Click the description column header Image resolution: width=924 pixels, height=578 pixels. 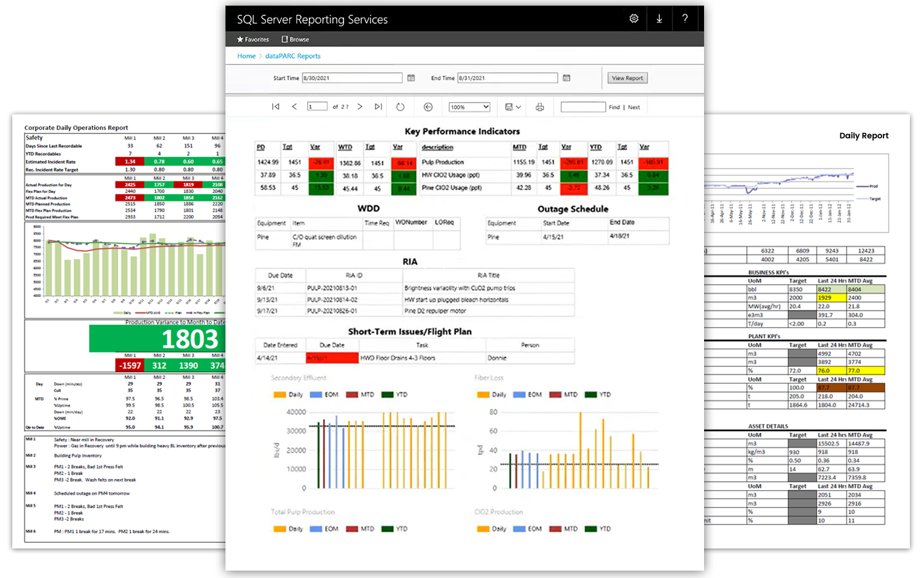(x=437, y=148)
